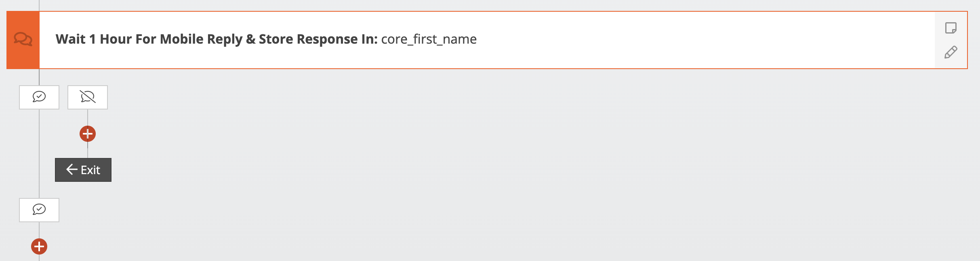Select the Wait 1 Hour step header
Viewport: 980px width, 261px height.
(218, 40)
